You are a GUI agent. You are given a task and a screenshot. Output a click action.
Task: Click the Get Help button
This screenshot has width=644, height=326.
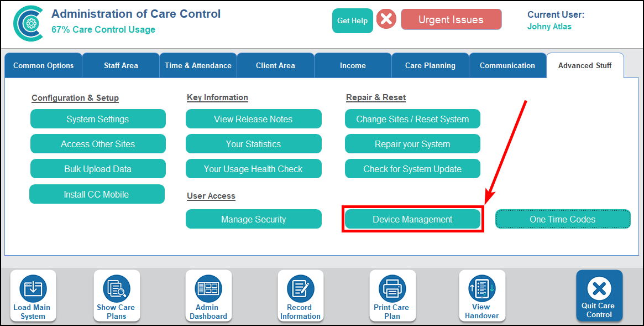(352, 20)
